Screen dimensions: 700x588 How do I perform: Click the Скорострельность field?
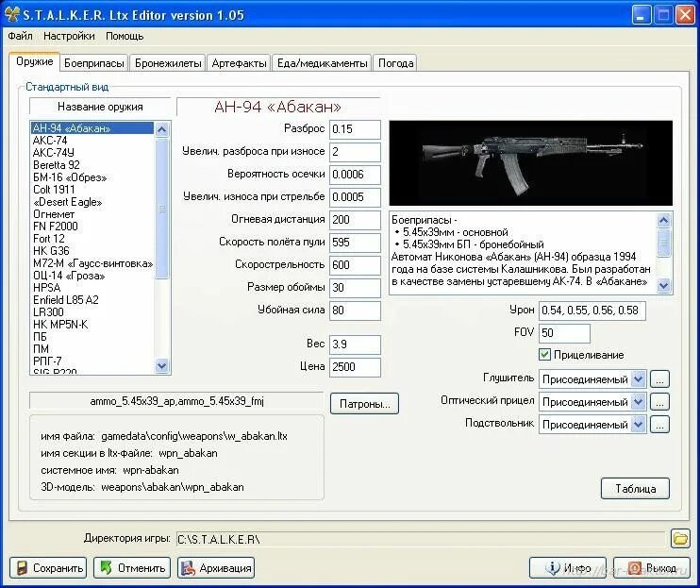[355, 265]
